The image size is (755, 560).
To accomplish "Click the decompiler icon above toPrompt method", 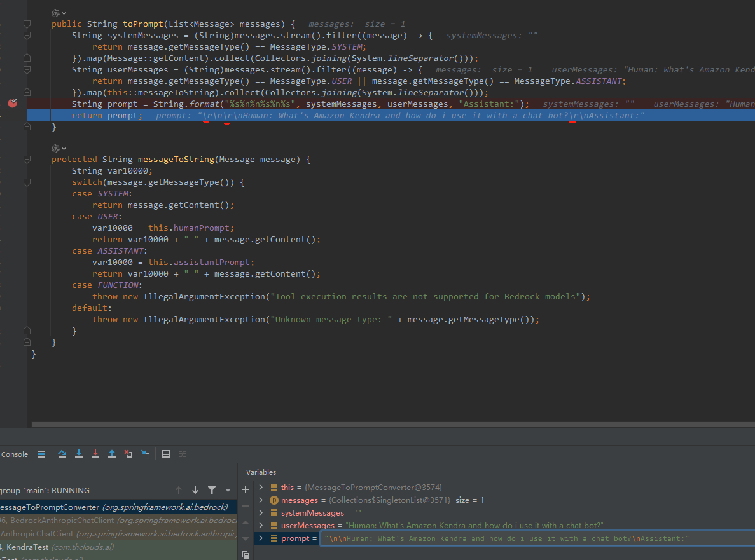I will pyautogui.click(x=55, y=13).
